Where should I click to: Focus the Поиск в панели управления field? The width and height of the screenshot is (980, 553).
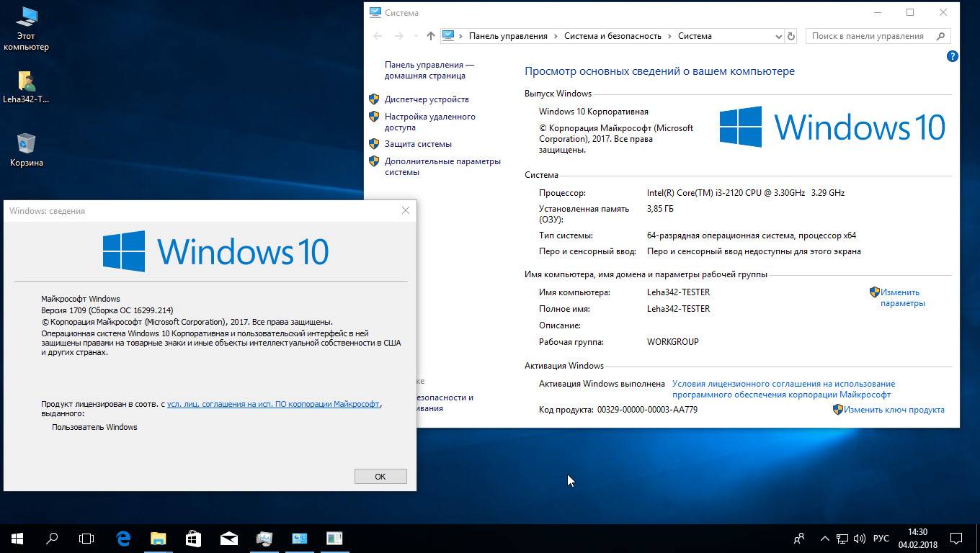coord(878,36)
